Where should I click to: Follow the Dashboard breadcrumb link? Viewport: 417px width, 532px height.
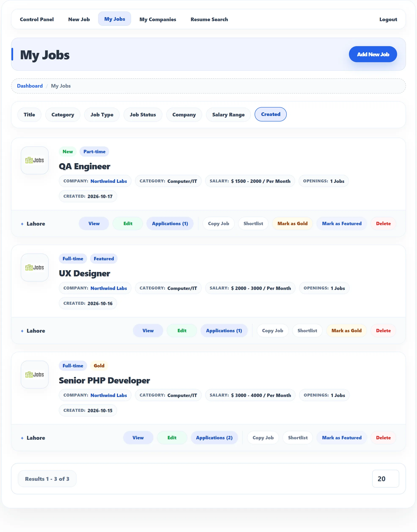(x=30, y=86)
